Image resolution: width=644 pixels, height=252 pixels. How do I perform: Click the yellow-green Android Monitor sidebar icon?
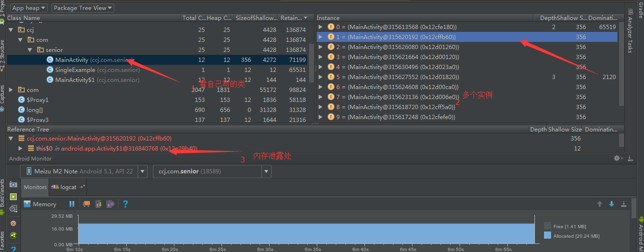(13, 235)
